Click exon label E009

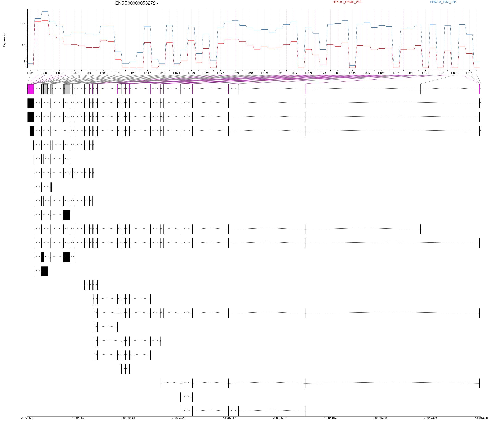[x=89, y=73]
